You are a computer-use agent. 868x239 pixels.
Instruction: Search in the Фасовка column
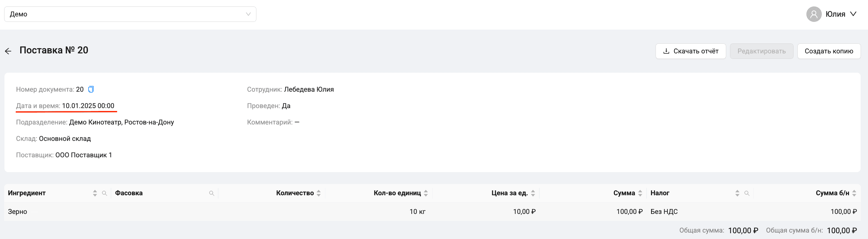(x=211, y=193)
